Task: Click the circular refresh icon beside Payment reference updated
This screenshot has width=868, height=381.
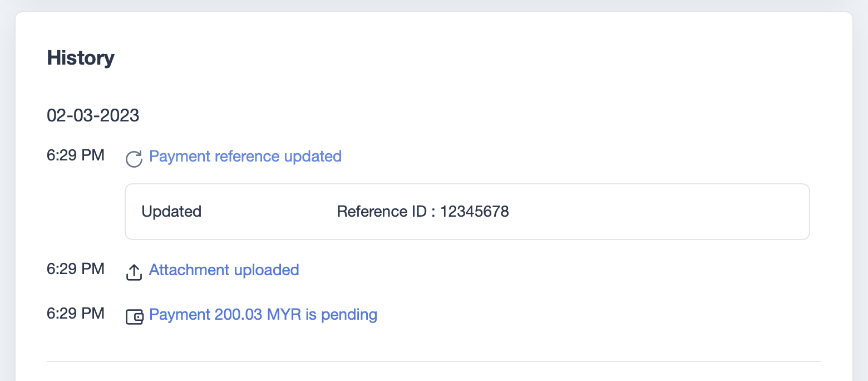Action: [134, 159]
